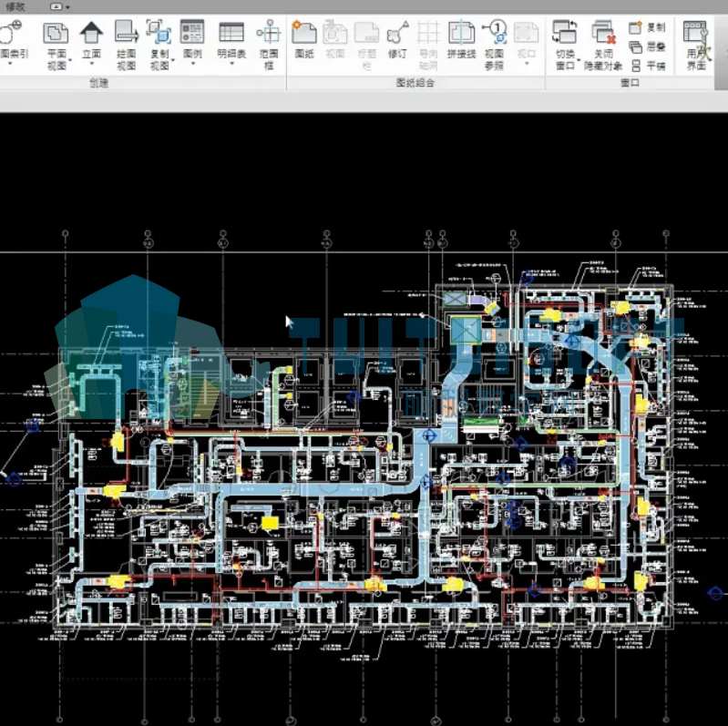Select the 修订 (Revisions) tool
Screen dimensions: 728x726
tap(397, 40)
